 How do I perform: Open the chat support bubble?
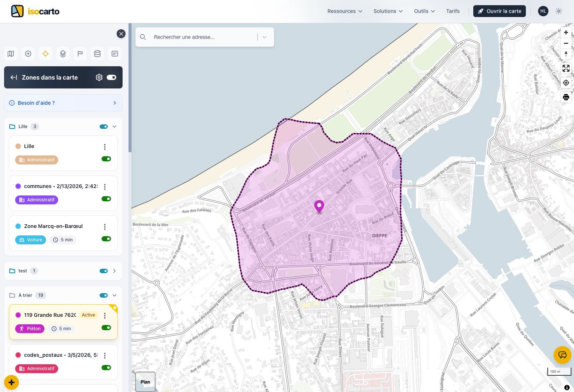[x=562, y=355]
